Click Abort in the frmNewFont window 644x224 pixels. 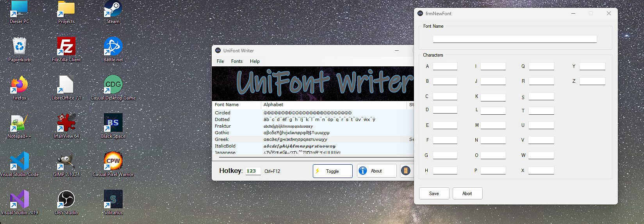[x=467, y=194]
